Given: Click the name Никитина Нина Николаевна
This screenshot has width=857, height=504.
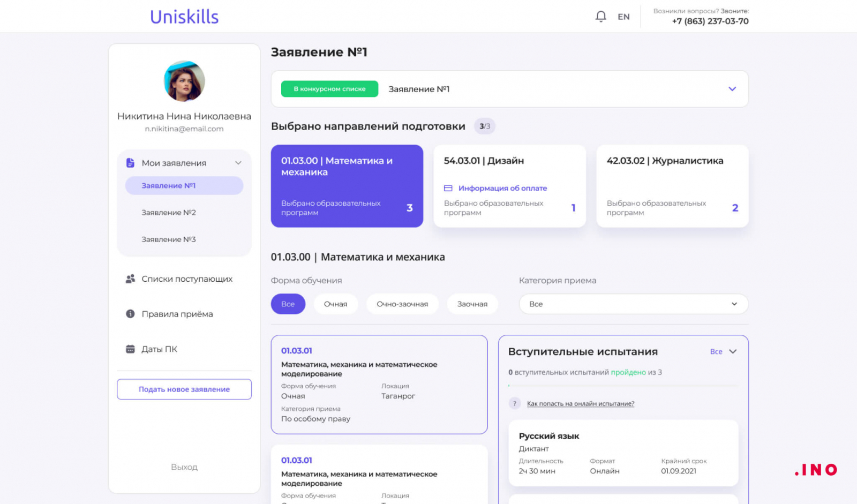Looking at the screenshot, I should click(184, 116).
